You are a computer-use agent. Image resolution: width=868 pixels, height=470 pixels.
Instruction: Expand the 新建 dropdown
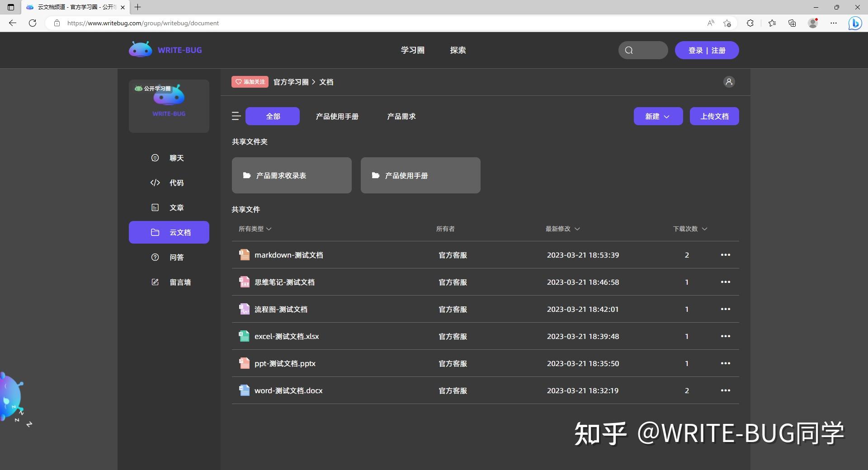(x=658, y=116)
